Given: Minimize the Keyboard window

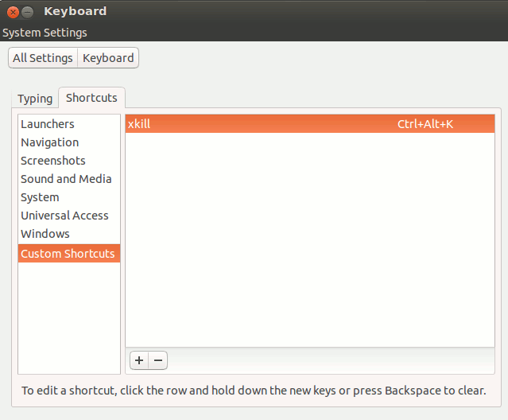Looking at the screenshot, I should pyautogui.click(x=28, y=12).
